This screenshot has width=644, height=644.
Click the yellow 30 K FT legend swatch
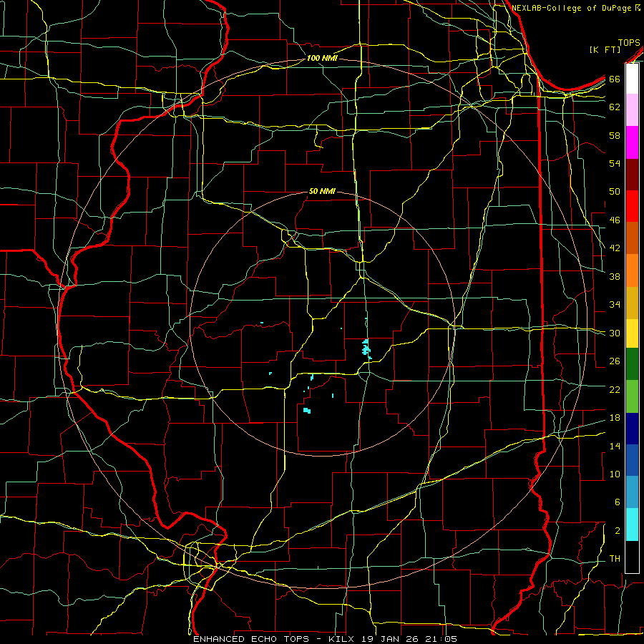(x=632, y=333)
